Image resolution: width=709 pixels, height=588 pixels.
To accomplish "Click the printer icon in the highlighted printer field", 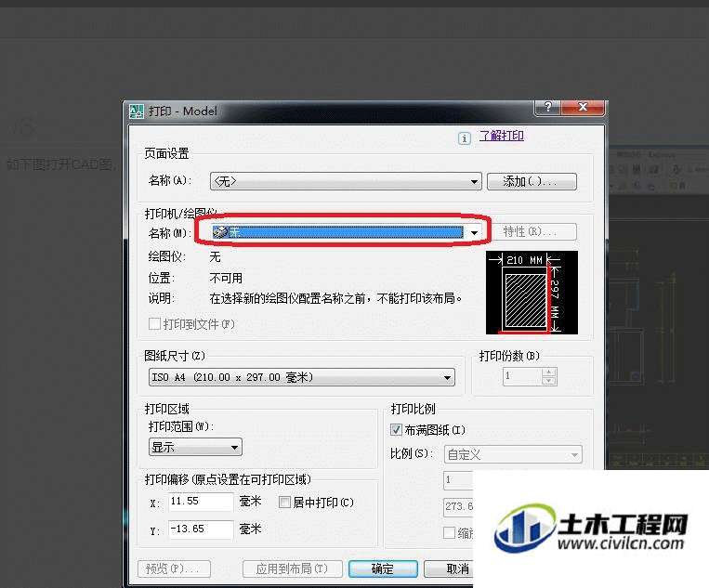I will tap(220, 232).
